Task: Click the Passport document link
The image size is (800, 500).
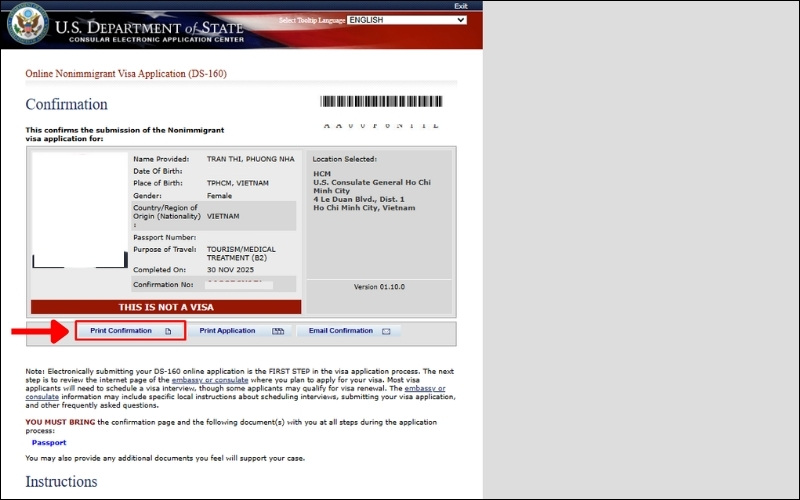Action: tap(48, 442)
